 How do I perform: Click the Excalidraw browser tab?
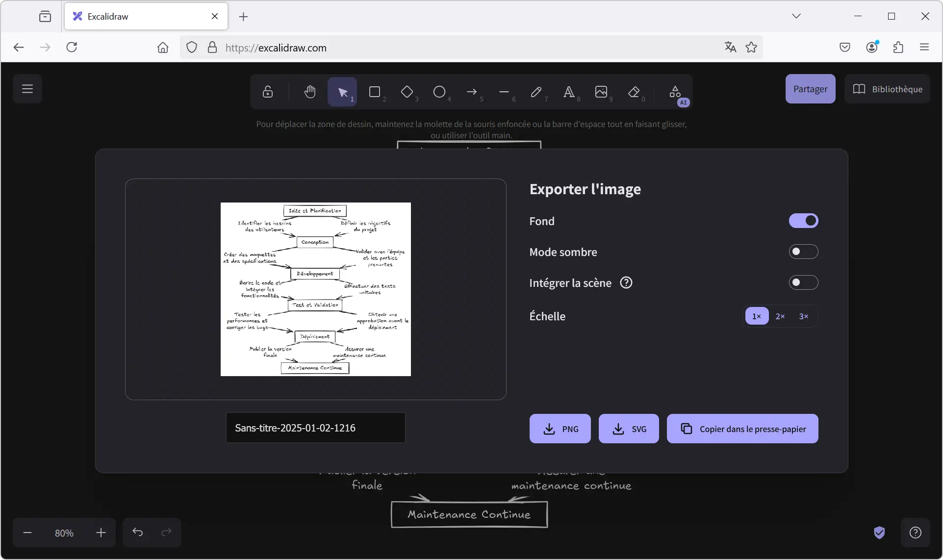[146, 16]
